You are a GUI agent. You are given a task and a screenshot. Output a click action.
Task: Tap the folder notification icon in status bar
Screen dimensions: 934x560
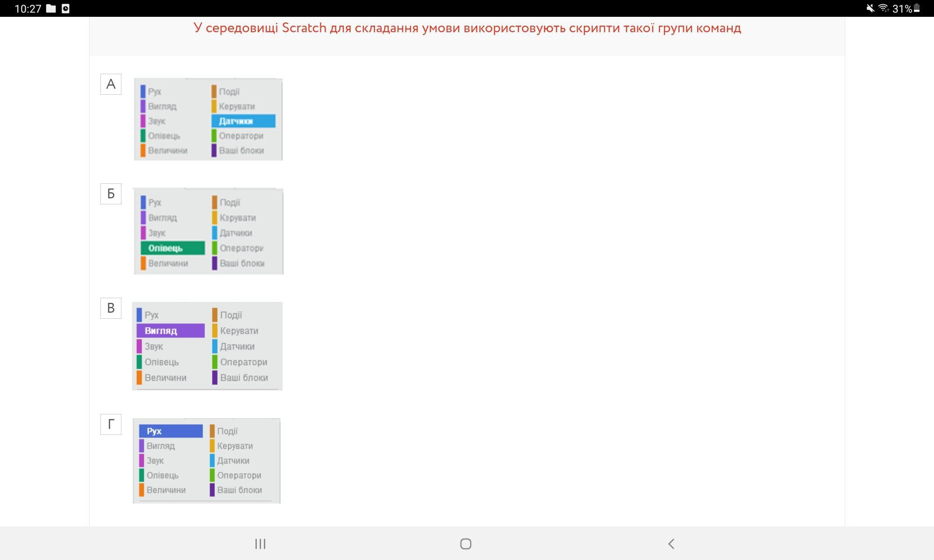click(51, 8)
